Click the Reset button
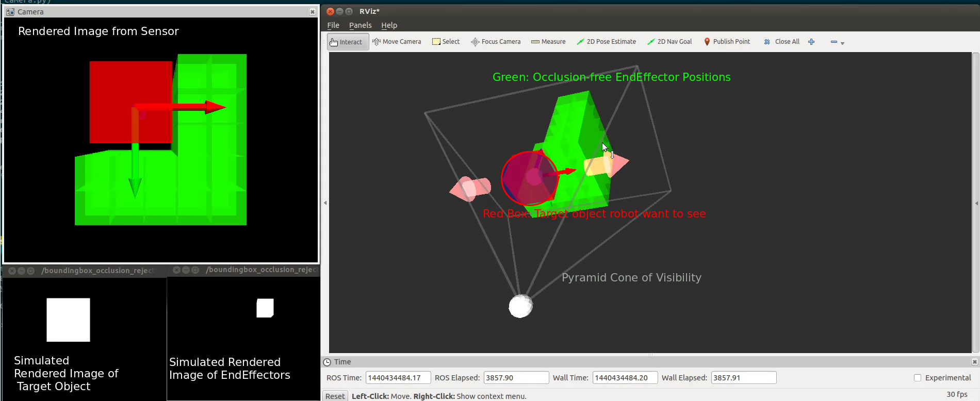980x401 pixels. (x=335, y=396)
